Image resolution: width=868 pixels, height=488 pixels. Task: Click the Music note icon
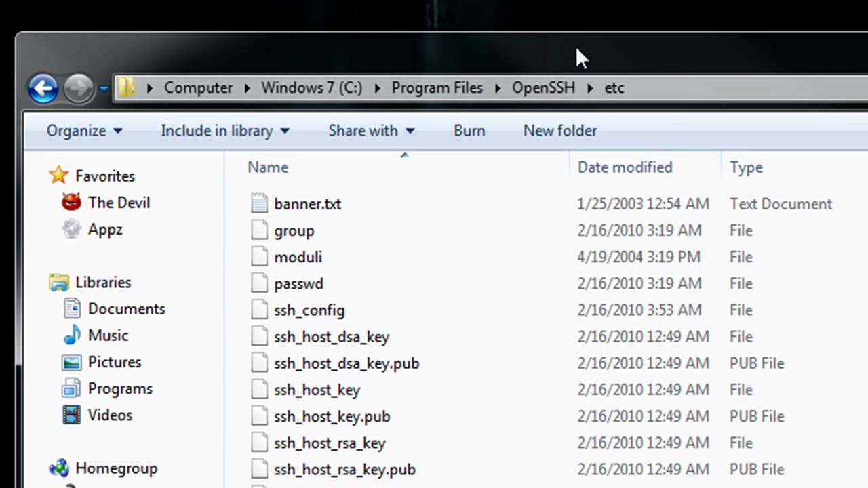[71, 335]
